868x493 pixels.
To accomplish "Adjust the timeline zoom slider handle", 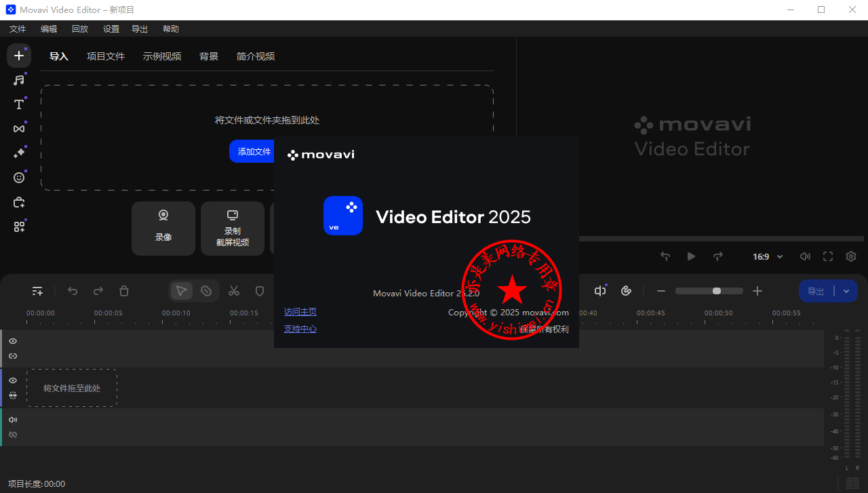I will point(717,291).
